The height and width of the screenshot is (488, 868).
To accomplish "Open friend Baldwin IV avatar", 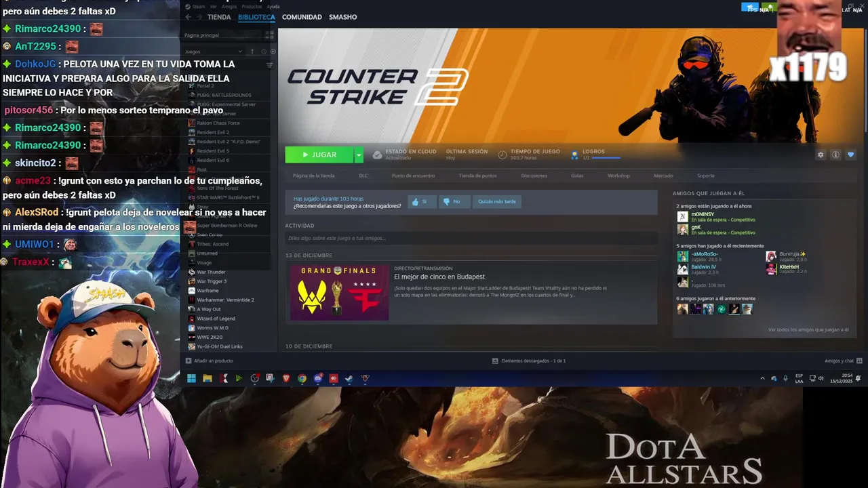I will tap(683, 269).
